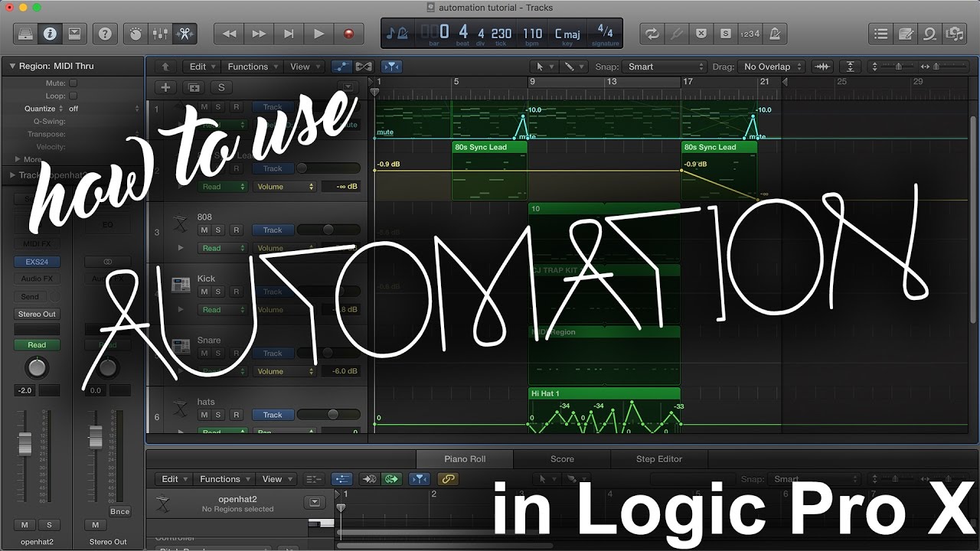Toggle Piano Roll Link chain button
The image size is (980, 551).
pos(447,479)
